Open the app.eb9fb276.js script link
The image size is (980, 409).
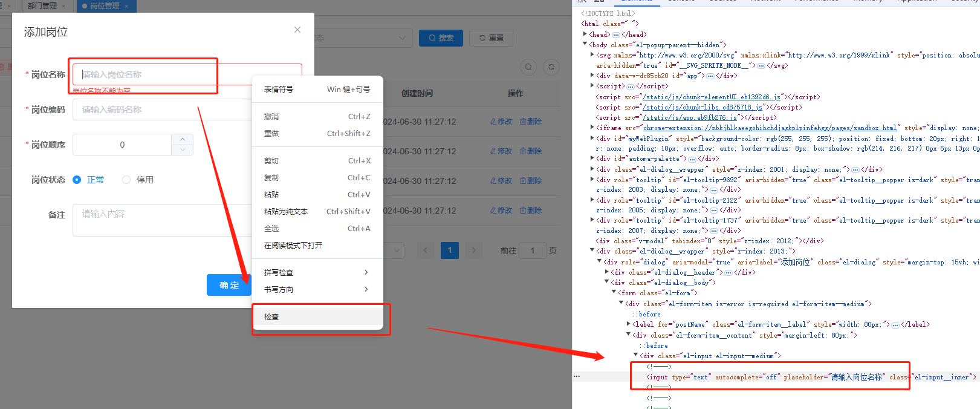click(689, 117)
